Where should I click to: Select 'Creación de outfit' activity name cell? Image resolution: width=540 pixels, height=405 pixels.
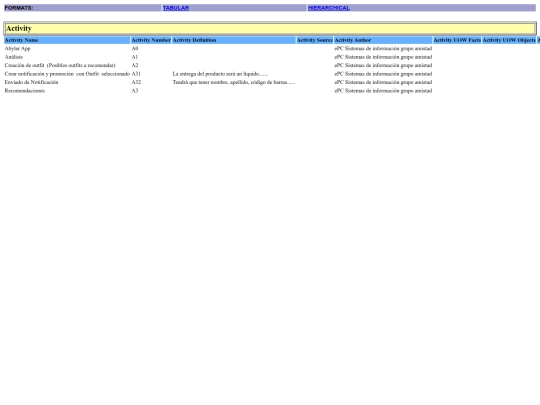(x=60, y=65)
